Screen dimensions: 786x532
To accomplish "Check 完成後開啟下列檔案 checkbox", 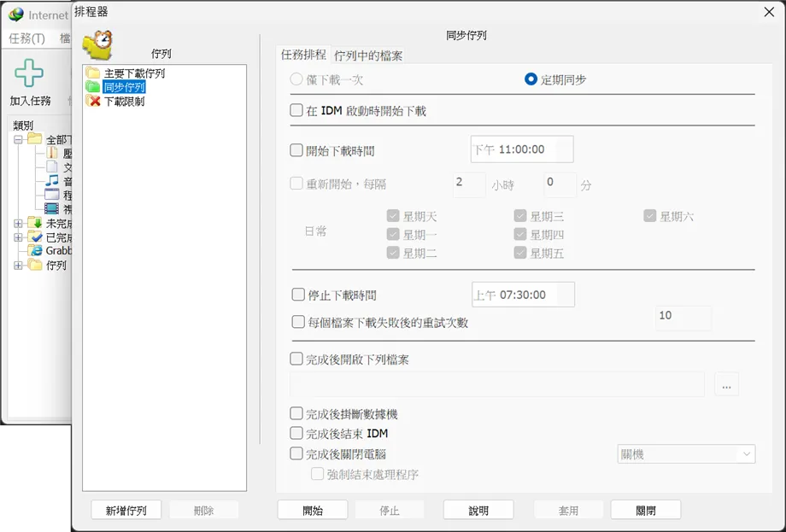I will [296, 359].
